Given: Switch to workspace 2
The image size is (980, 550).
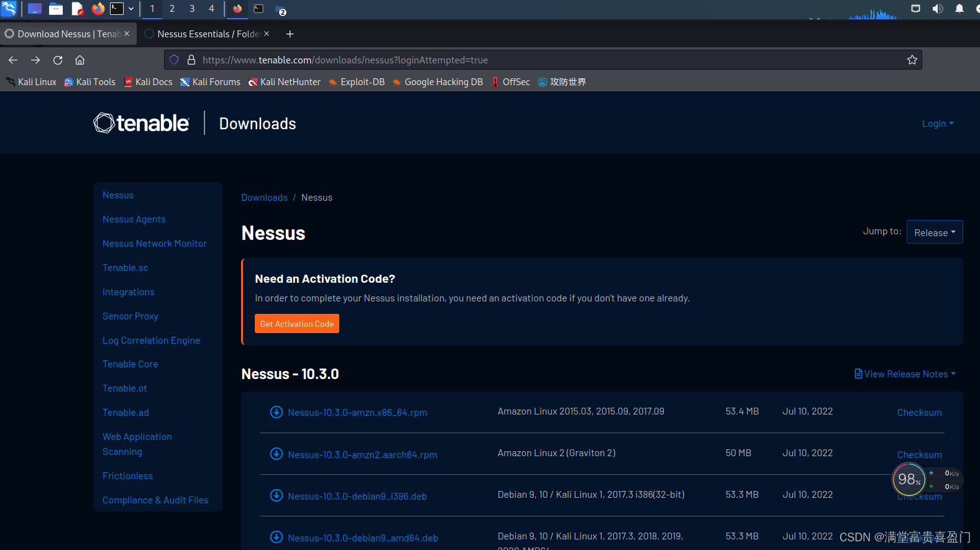Looking at the screenshot, I should pyautogui.click(x=172, y=9).
